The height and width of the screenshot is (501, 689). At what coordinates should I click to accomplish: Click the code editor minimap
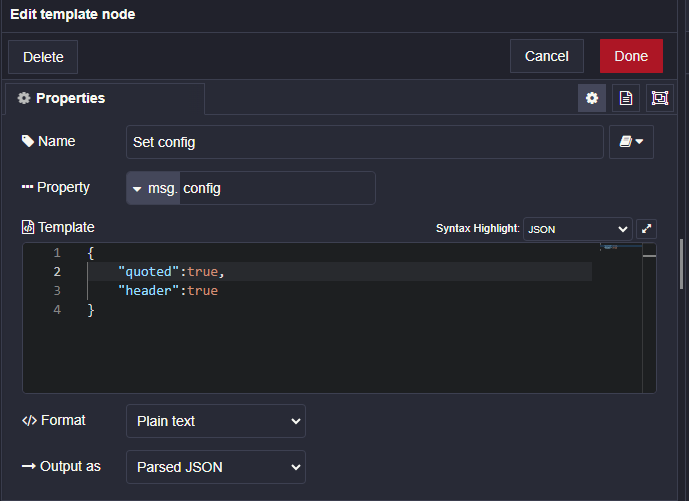621,247
